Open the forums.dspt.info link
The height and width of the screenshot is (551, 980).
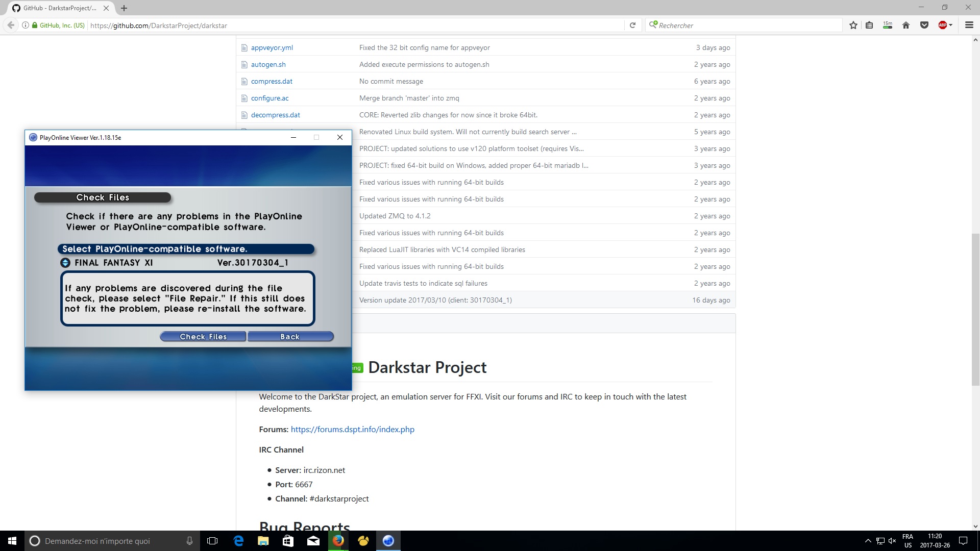point(352,429)
